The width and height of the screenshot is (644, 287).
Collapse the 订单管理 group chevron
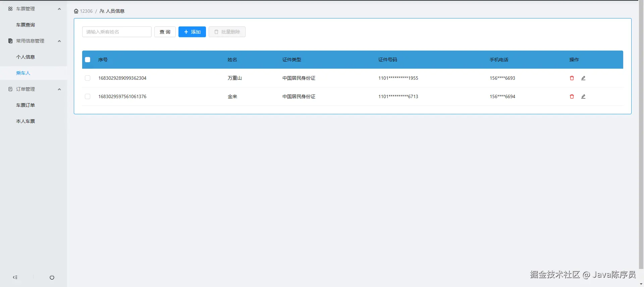pyautogui.click(x=59, y=89)
